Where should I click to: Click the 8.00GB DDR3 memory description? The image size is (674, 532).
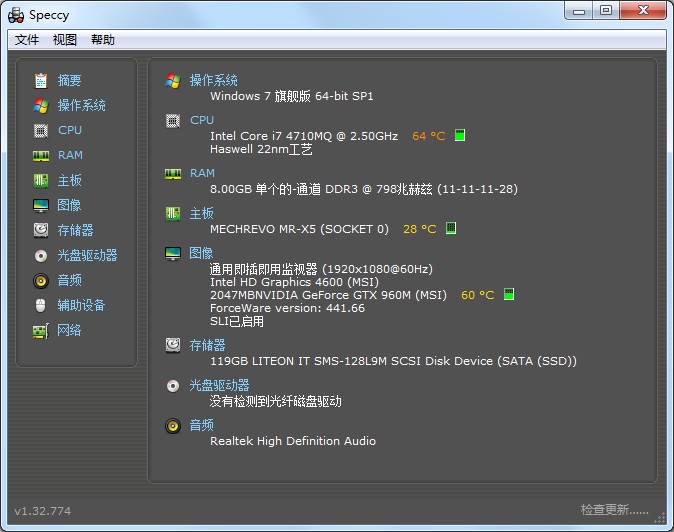point(364,189)
